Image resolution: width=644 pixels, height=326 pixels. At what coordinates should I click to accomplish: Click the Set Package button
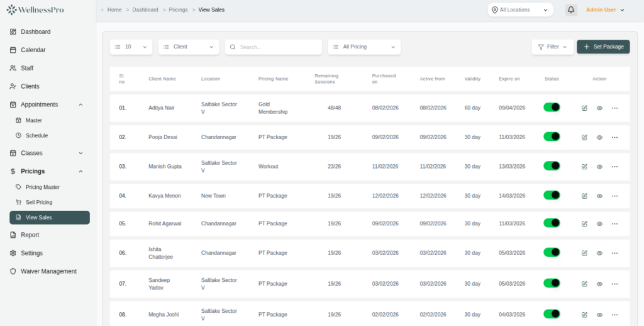coord(603,47)
